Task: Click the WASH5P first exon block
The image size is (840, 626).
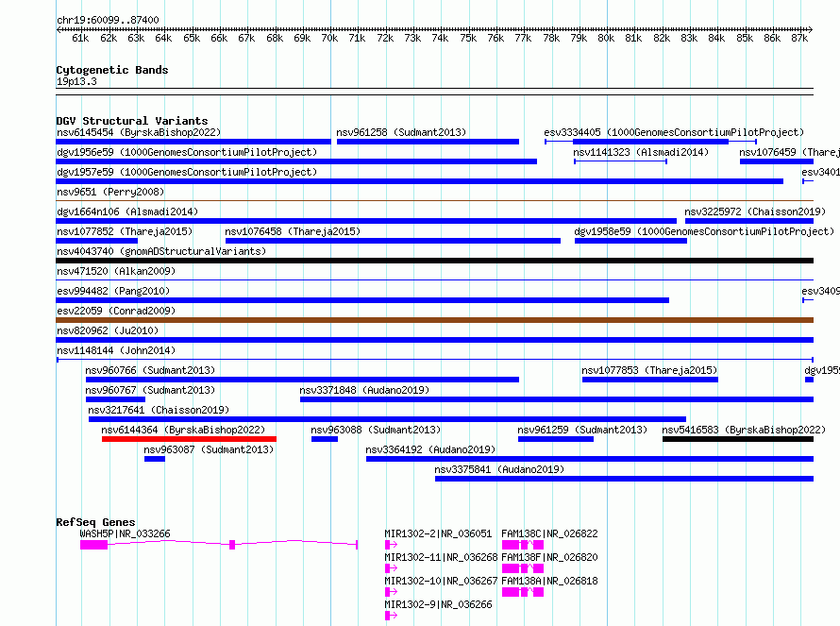Action: [x=93, y=545]
